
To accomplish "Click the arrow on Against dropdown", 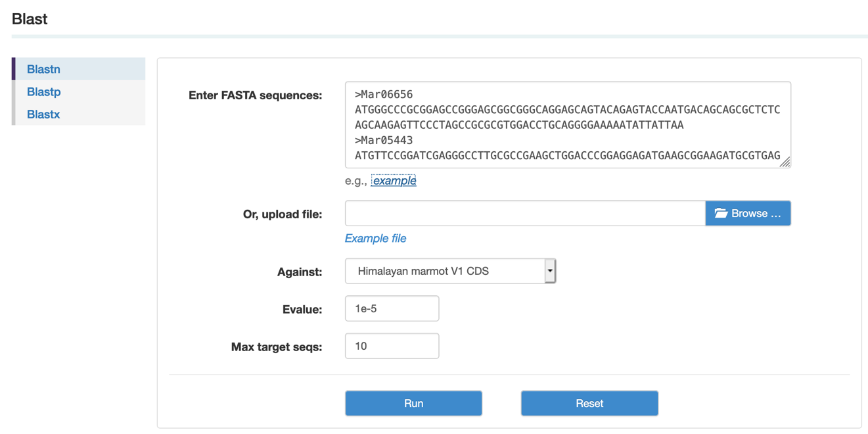I will pos(550,271).
